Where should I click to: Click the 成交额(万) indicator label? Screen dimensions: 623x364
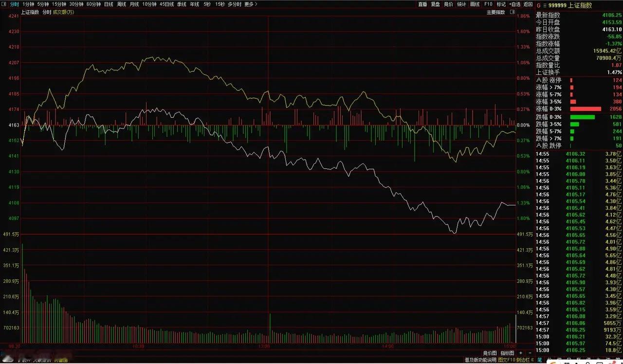pos(63,12)
